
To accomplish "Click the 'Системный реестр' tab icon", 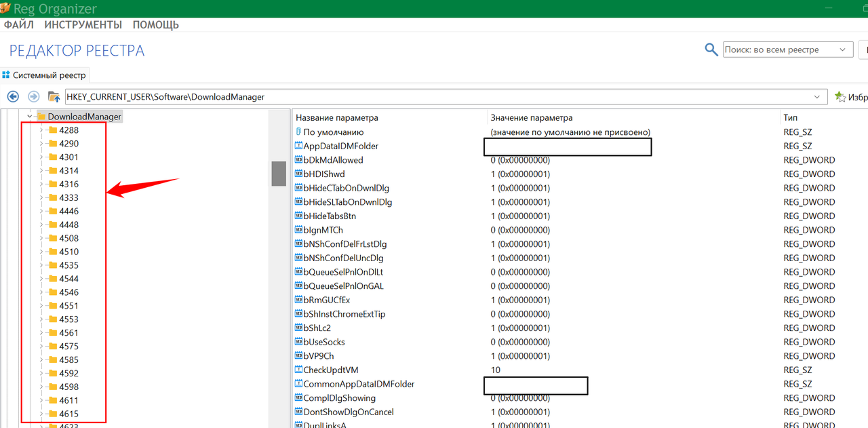I will 7,75.
